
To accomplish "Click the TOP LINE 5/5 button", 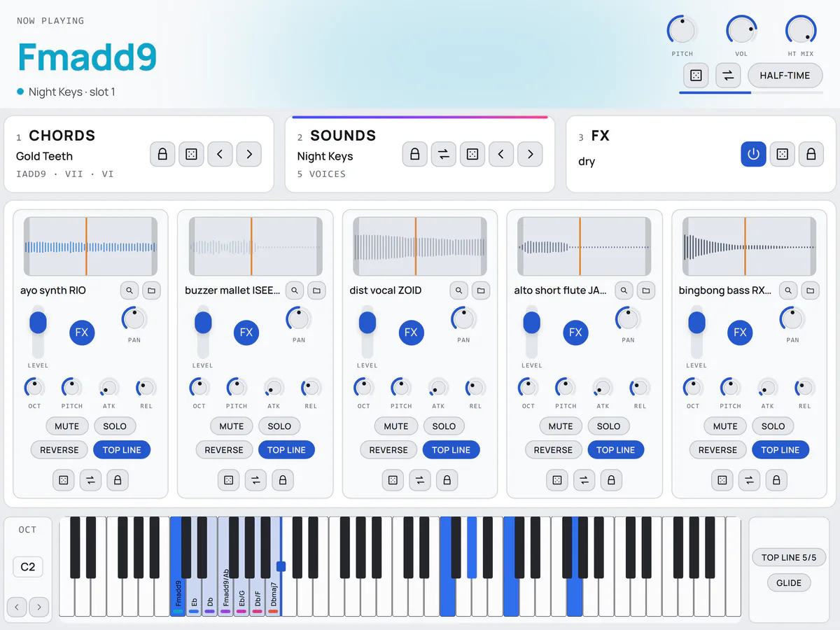I will 789,558.
